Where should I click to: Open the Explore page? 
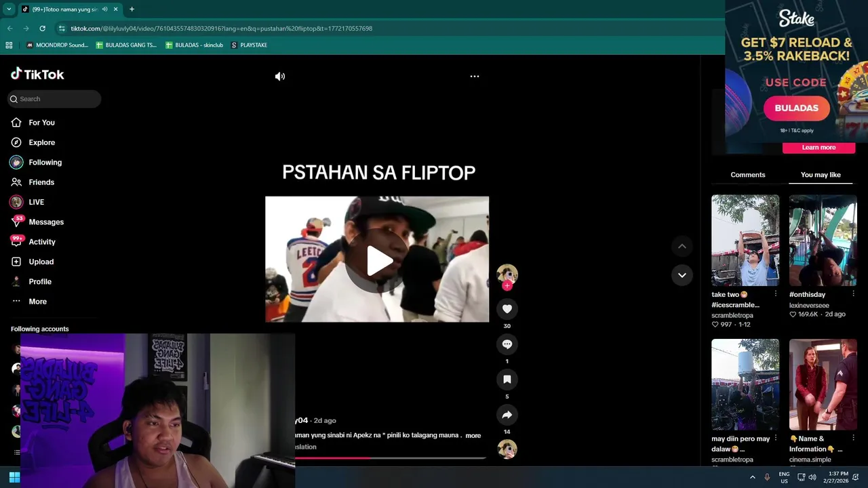click(x=41, y=142)
